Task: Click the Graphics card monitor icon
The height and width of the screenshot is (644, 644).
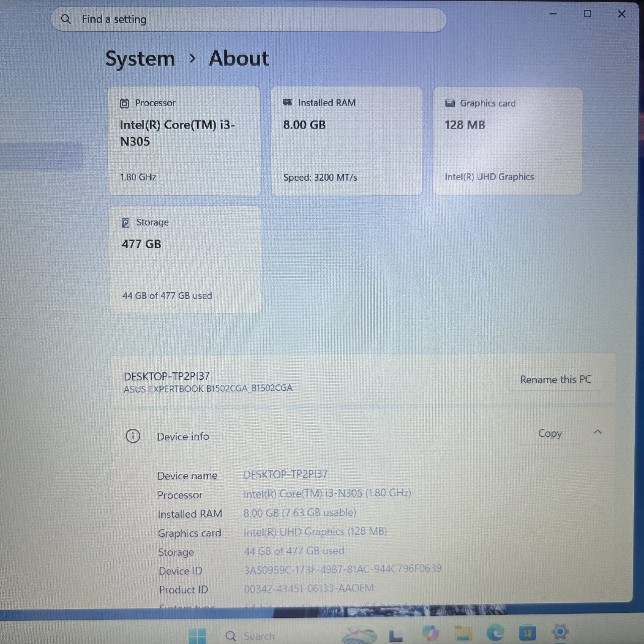Action: pos(450,103)
